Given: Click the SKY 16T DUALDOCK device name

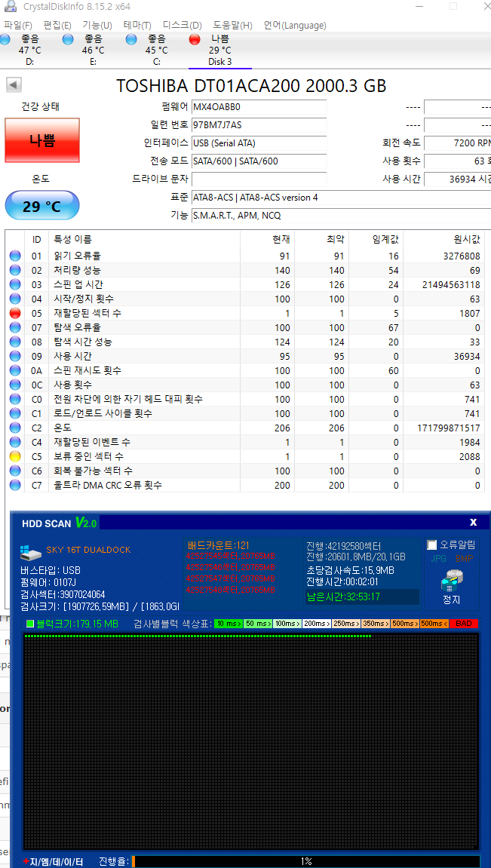Looking at the screenshot, I should [88, 550].
